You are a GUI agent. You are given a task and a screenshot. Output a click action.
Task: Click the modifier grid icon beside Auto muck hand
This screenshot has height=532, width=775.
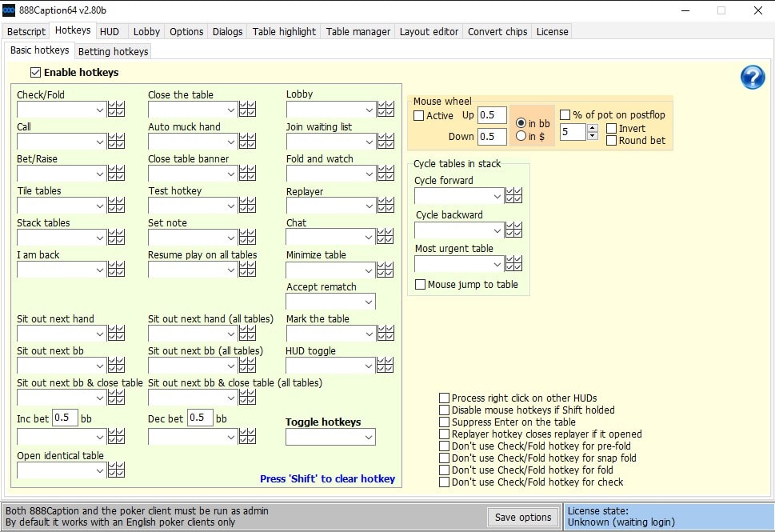(247, 142)
